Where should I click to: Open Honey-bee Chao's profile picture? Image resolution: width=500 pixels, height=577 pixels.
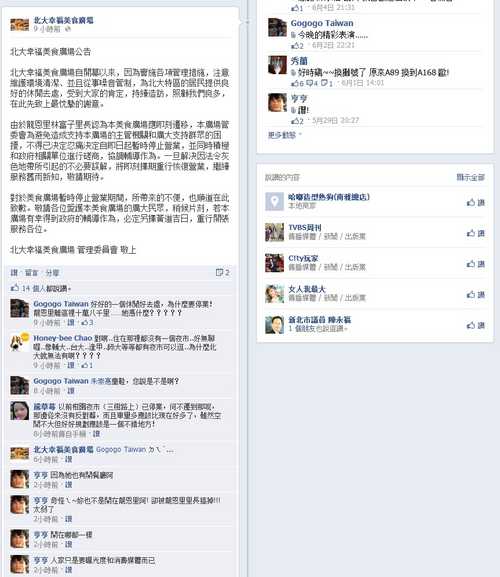19,343
